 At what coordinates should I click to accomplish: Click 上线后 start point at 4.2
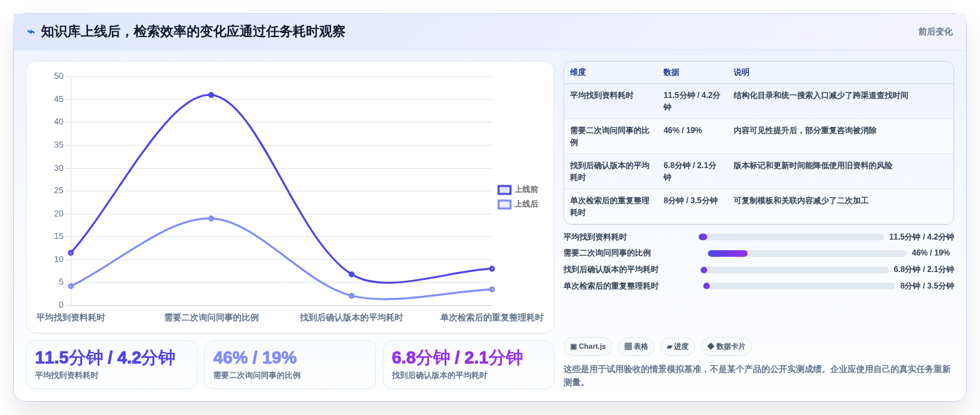pyautogui.click(x=71, y=286)
